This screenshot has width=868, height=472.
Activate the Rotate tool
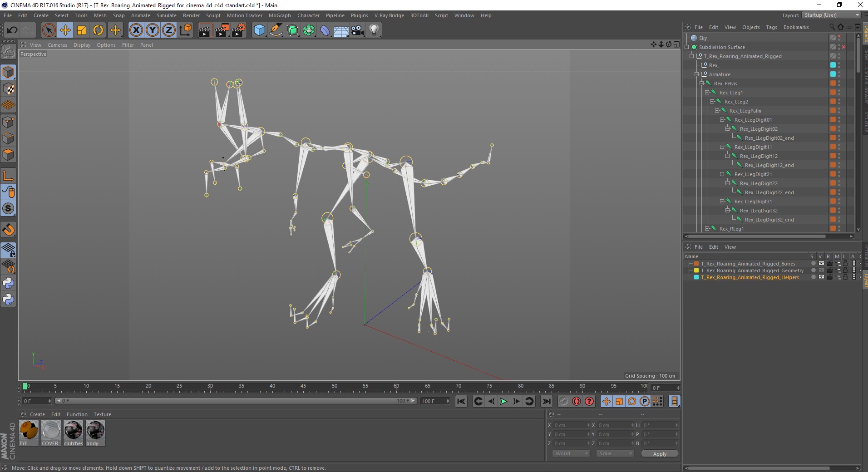tap(98, 30)
